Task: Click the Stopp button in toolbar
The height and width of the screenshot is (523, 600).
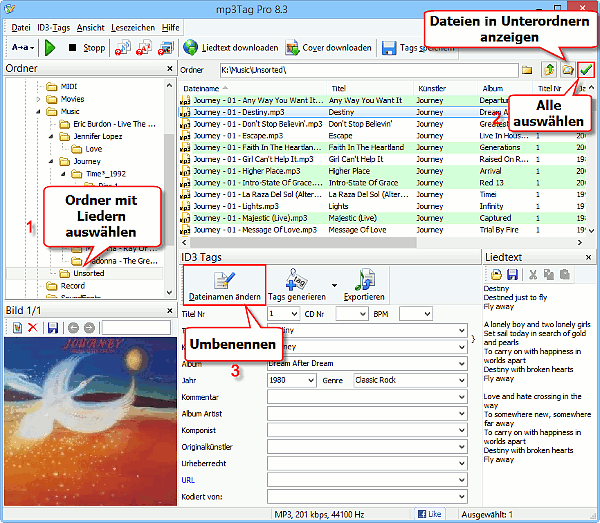Action: (x=86, y=48)
